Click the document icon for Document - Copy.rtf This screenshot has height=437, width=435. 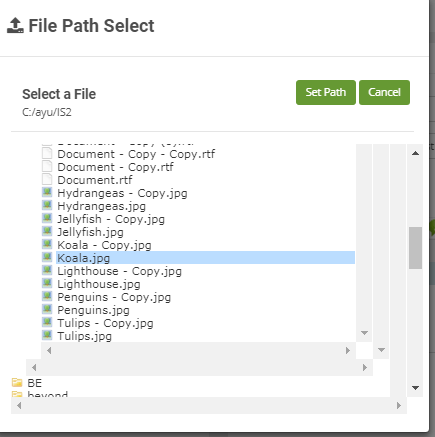point(47,167)
